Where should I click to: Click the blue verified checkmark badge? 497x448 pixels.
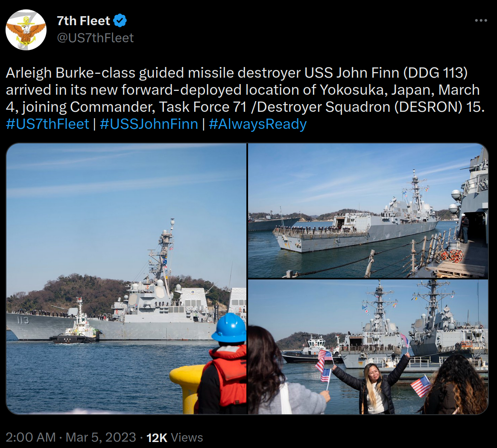point(120,20)
